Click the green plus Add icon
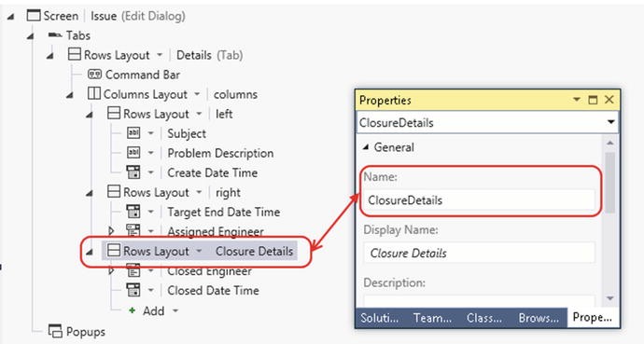Image resolution: width=644 pixels, height=344 pixels. [x=132, y=310]
